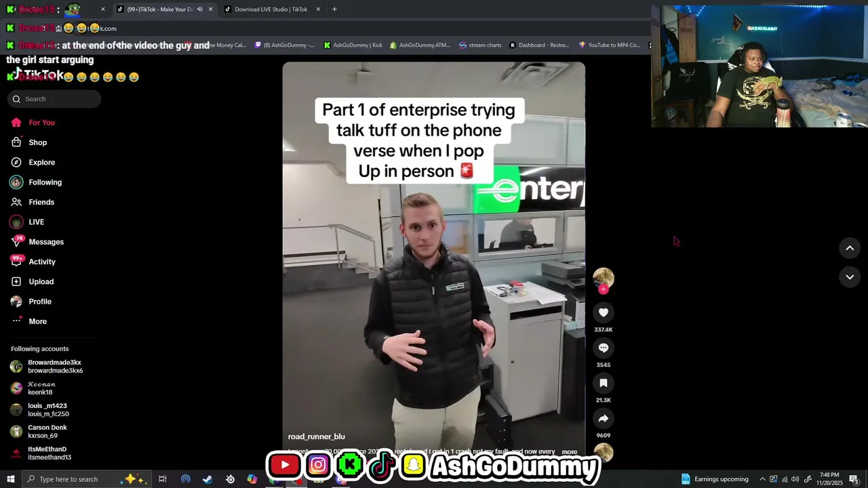Viewport: 868px width, 488px height.
Task: Go to the next video with down chevron
Action: (x=850, y=277)
